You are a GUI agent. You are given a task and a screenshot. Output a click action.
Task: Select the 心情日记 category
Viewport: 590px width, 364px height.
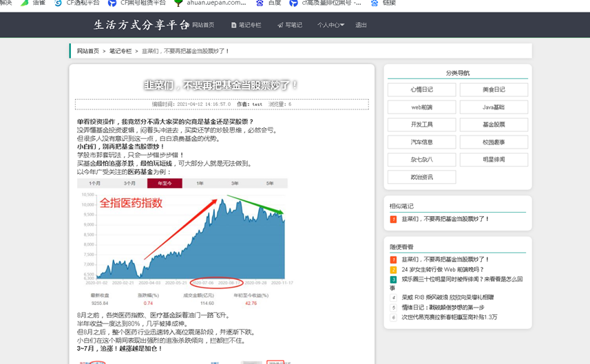click(421, 89)
